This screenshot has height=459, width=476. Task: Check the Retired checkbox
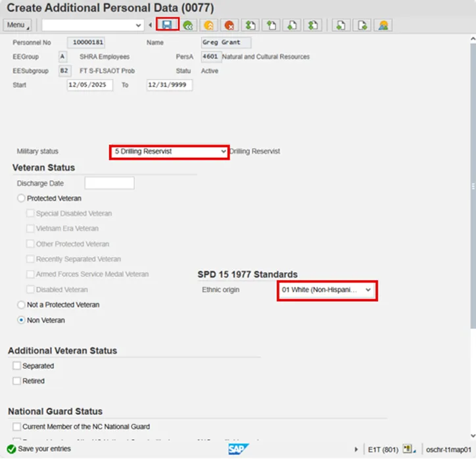click(16, 381)
